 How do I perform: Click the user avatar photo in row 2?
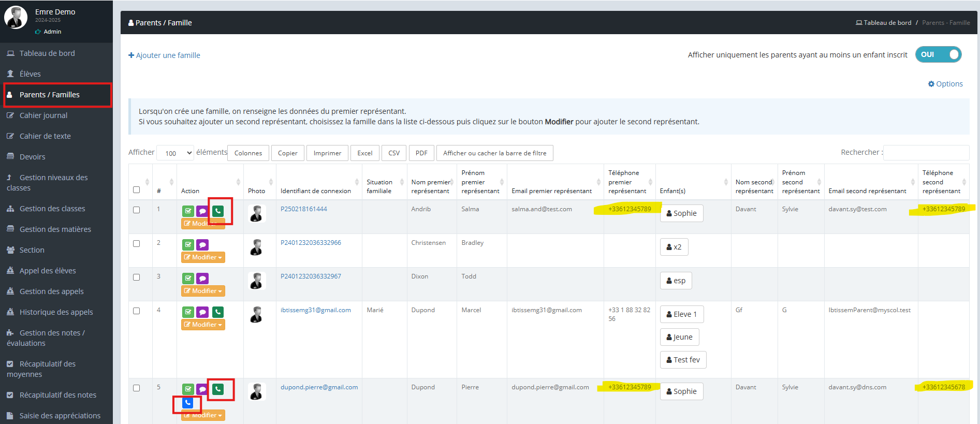[x=256, y=247]
